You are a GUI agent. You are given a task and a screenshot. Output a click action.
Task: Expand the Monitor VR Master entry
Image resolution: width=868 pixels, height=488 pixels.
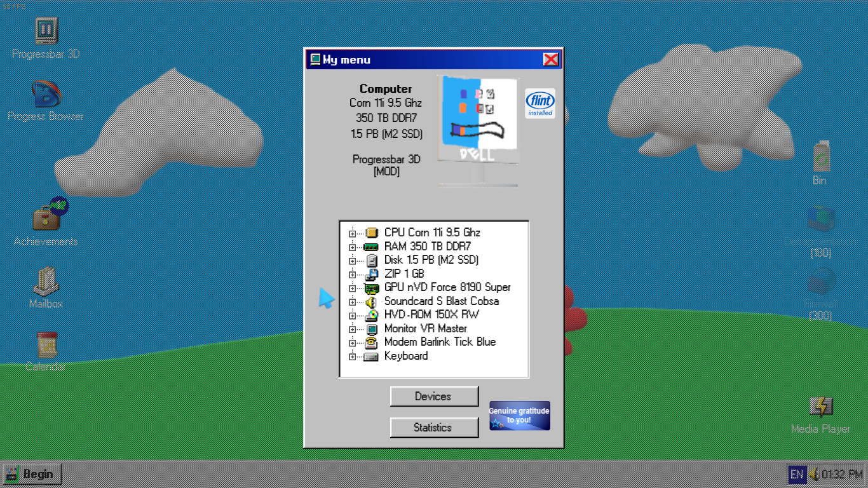[352, 329]
